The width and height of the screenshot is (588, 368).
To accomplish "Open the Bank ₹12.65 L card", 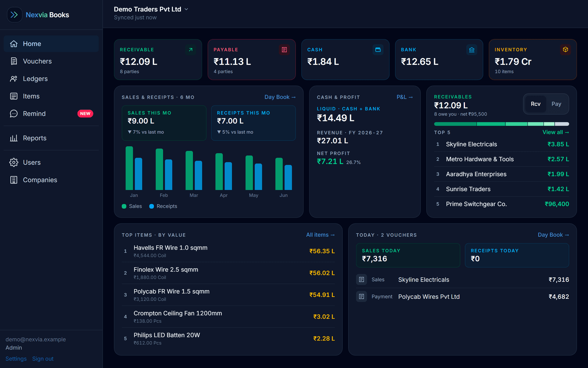I will [x=439, y=60].
